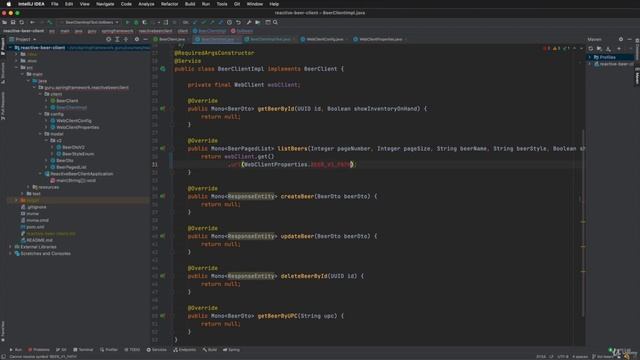Click the editor vertical scrollbar
This screenshot has width=640, height=360.
pos(583,222)
